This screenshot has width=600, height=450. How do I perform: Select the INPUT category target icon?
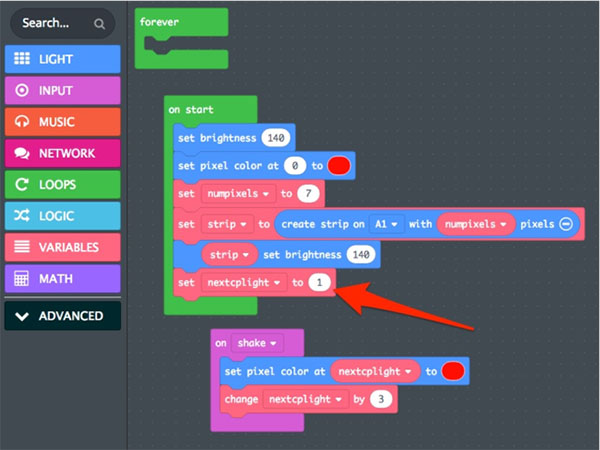point(21,91)
